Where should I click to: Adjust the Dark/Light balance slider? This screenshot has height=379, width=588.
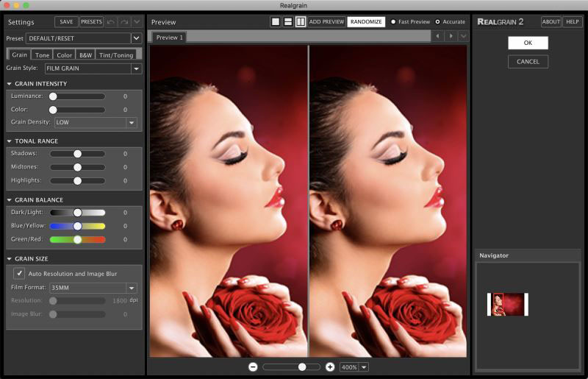(78, 213)
